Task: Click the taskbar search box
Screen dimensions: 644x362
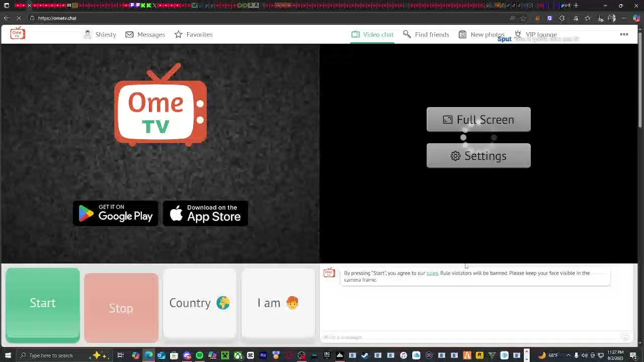Action: [x=64, y=355]
